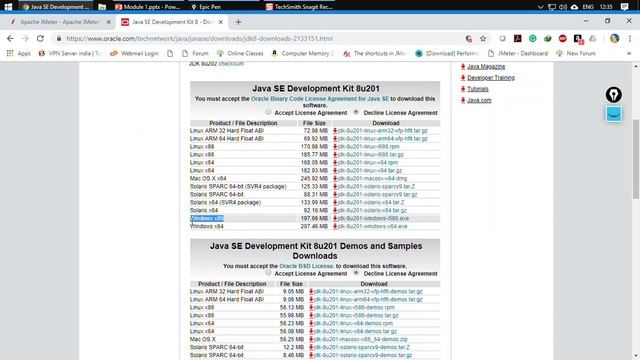
Task: Click the highlighted Windows x86 cell
Action: click(x=207, y=218)
